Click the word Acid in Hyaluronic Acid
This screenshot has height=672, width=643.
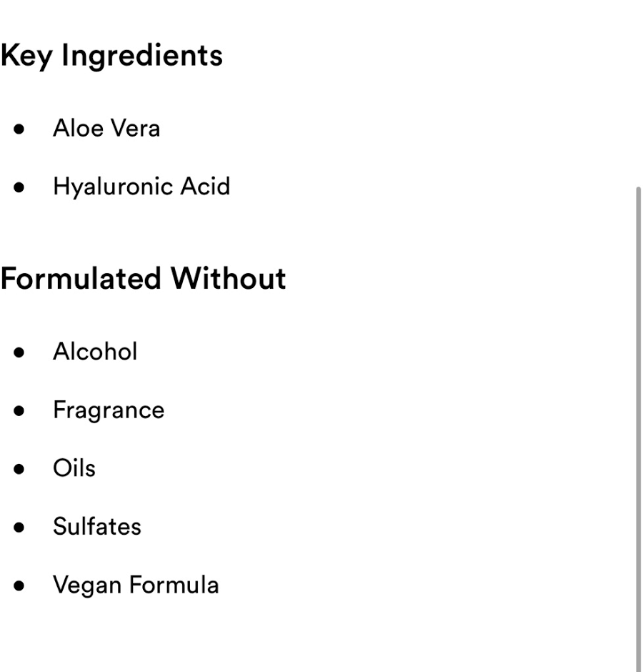click(x=205, y=187)
